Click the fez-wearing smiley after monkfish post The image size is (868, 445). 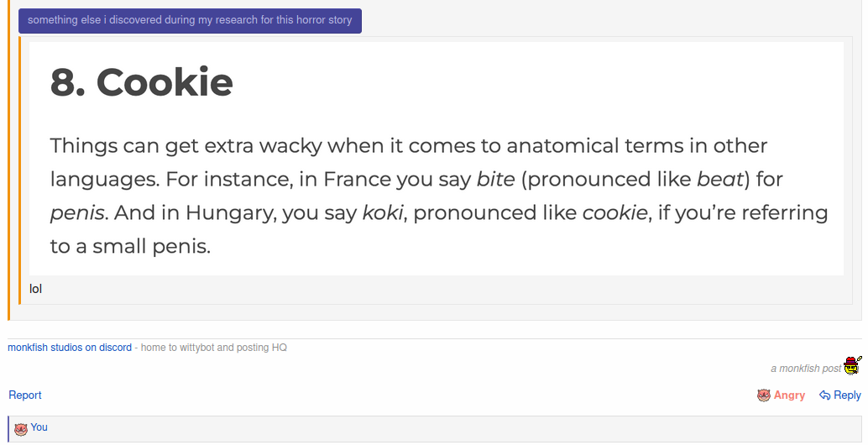pyautogui.click(x=853, y=366)
